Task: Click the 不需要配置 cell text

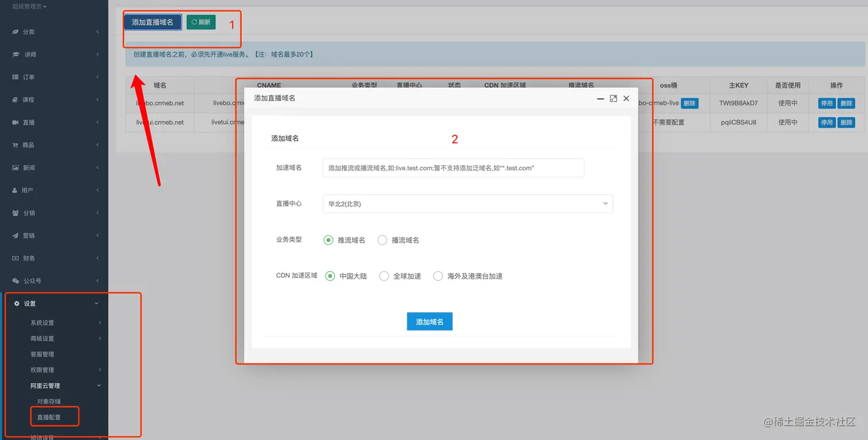Action: (x=668, y=123)
